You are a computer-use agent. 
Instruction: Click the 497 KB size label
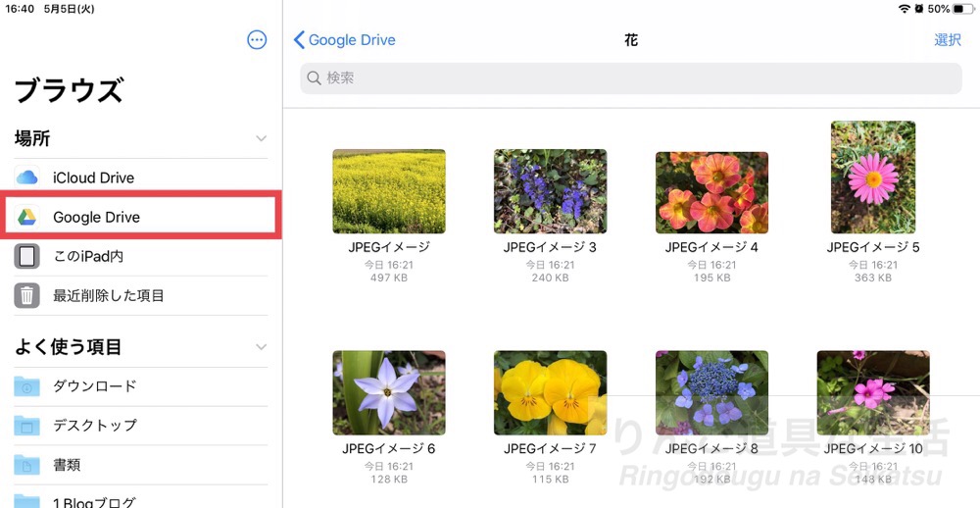click(389, 278)
